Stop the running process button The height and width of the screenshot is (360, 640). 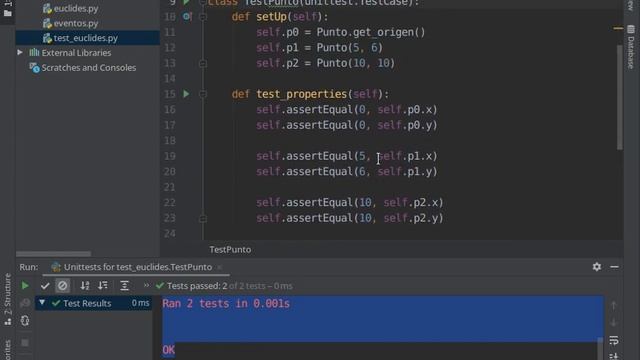click(x=25, y=342)
